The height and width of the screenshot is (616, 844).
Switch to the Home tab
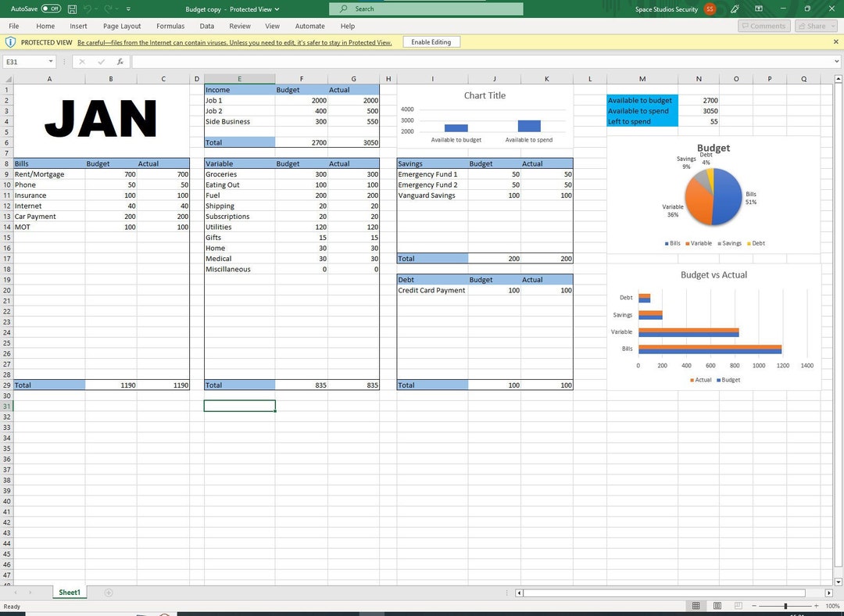(45, 26)
